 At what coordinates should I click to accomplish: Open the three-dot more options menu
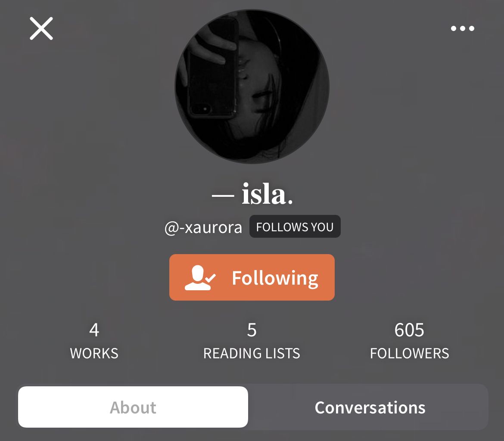(462, 28)
